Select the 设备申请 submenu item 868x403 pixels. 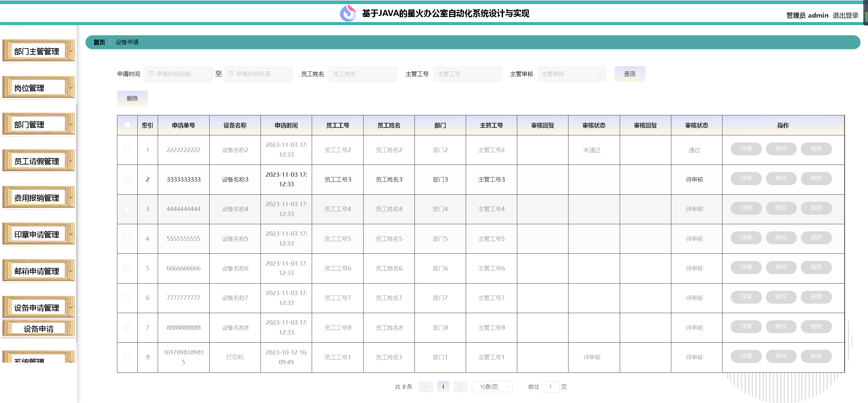coord(38,329)
